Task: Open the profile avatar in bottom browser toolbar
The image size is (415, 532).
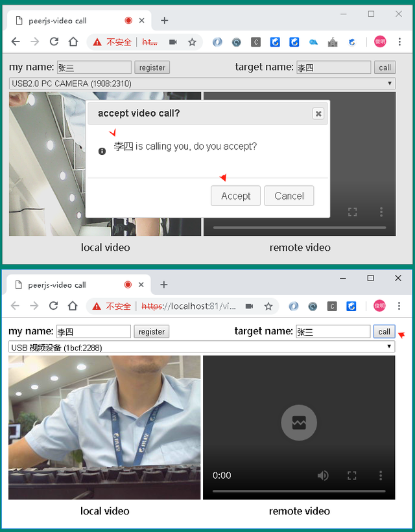Action: [379, 306]
